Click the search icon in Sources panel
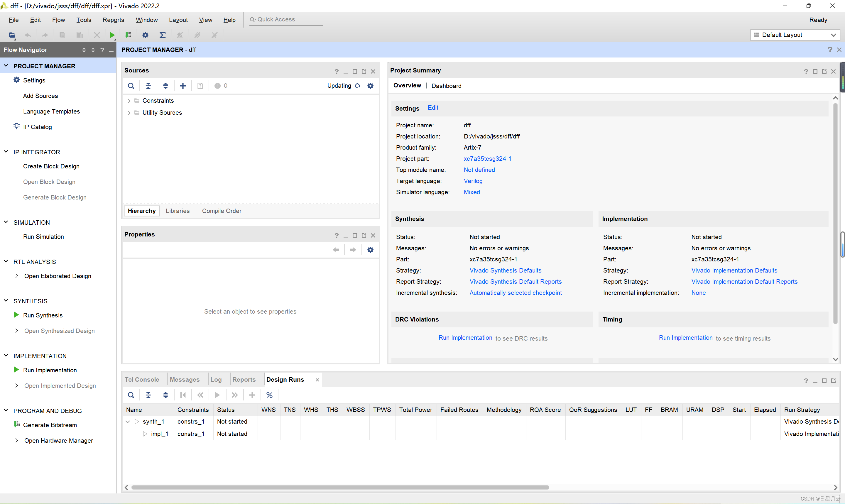 point(131,86)
